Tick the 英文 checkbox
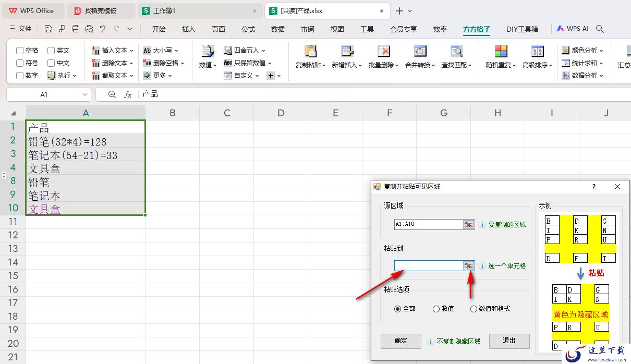The image size is (631, 364). tap(51, 51)
